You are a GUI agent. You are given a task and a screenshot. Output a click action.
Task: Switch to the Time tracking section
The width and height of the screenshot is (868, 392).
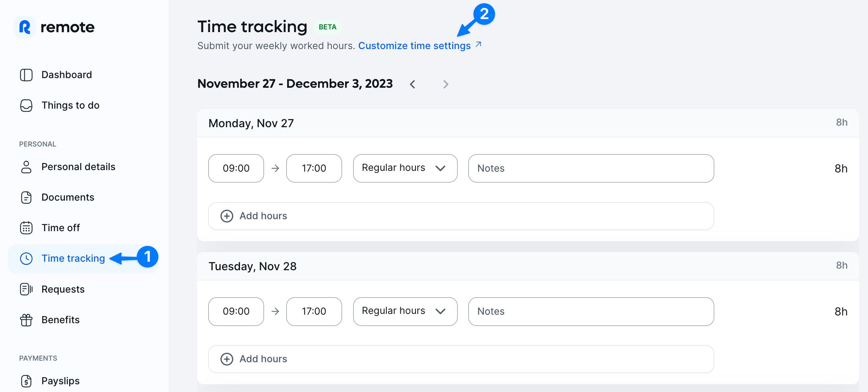[73, 258]
